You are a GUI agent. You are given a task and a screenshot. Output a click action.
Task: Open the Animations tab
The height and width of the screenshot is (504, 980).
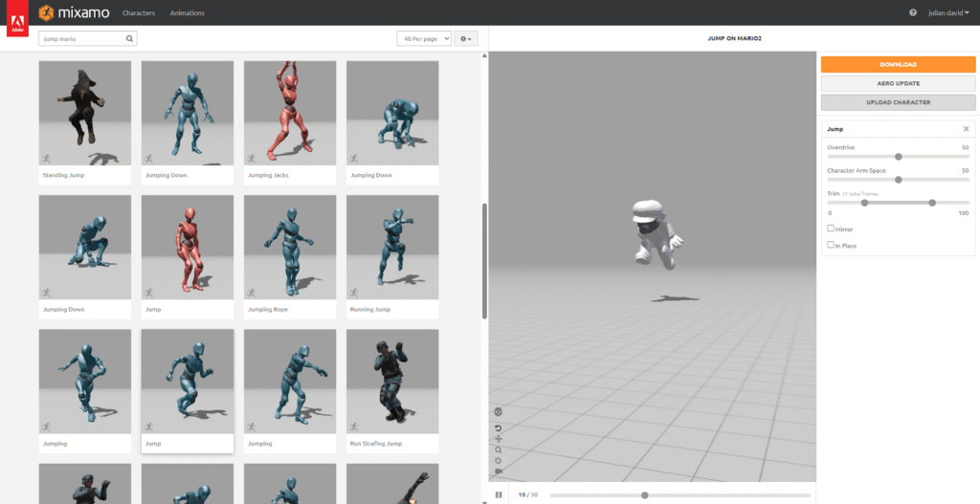point(187,12)
